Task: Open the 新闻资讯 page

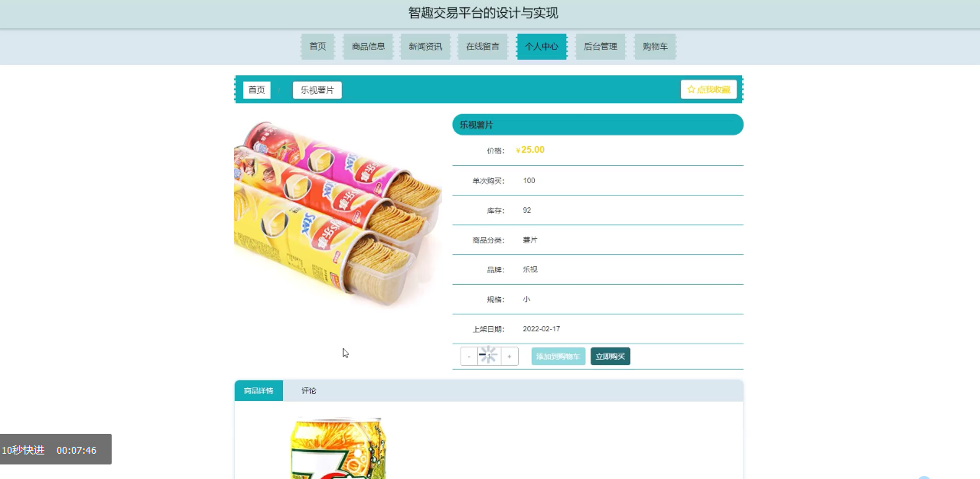Action: [425, 47]
